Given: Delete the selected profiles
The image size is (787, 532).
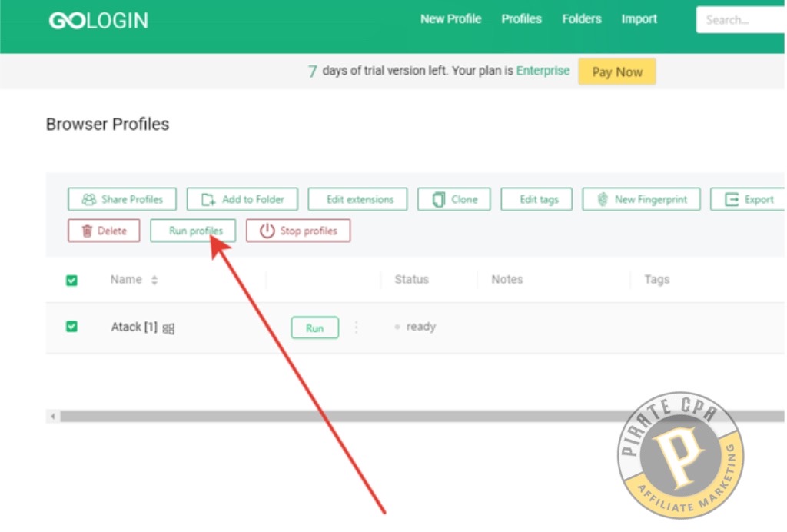Looking at the screenshot, I should 104,231.
